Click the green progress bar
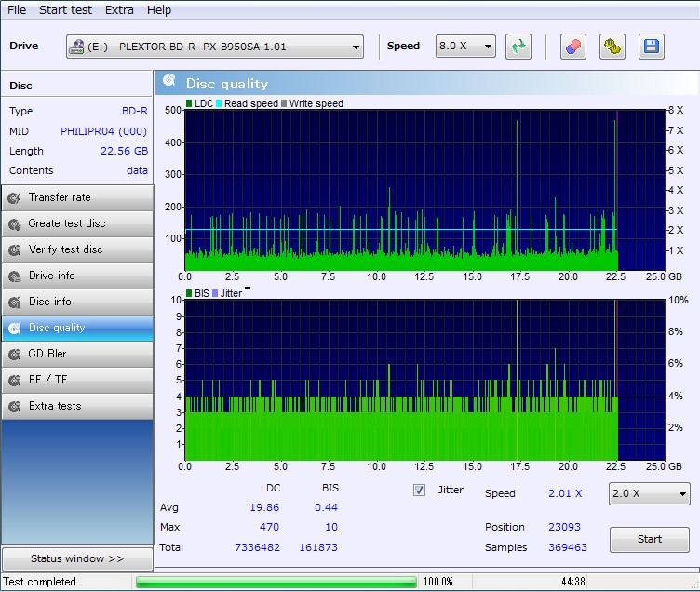The height and width of the screenshot is (592, 700). click(276, 582)
